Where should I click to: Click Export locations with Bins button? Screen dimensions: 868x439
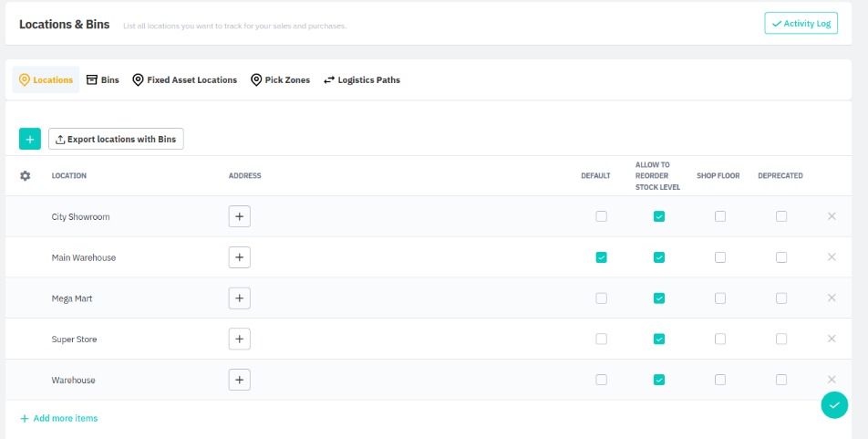click(116, 139)
